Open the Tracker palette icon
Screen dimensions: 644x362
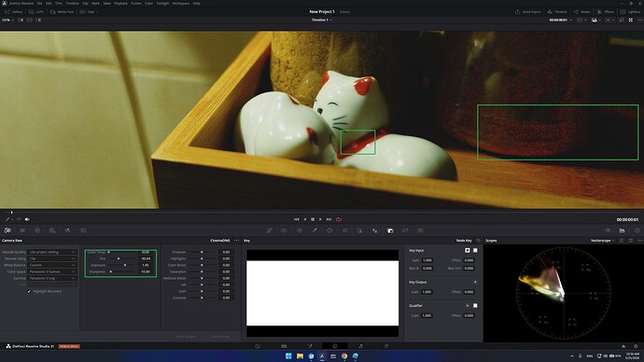(345, 230)
